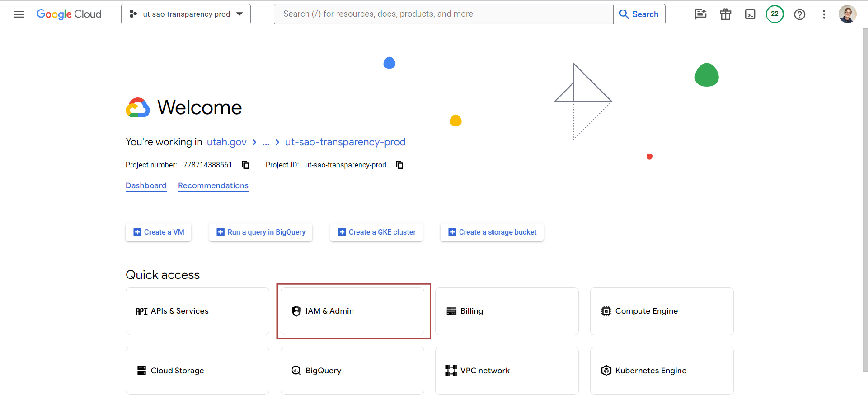This screenshot has width=868, height=412.
Task: Click the Google Cloud logo
Action: (69, 14)
